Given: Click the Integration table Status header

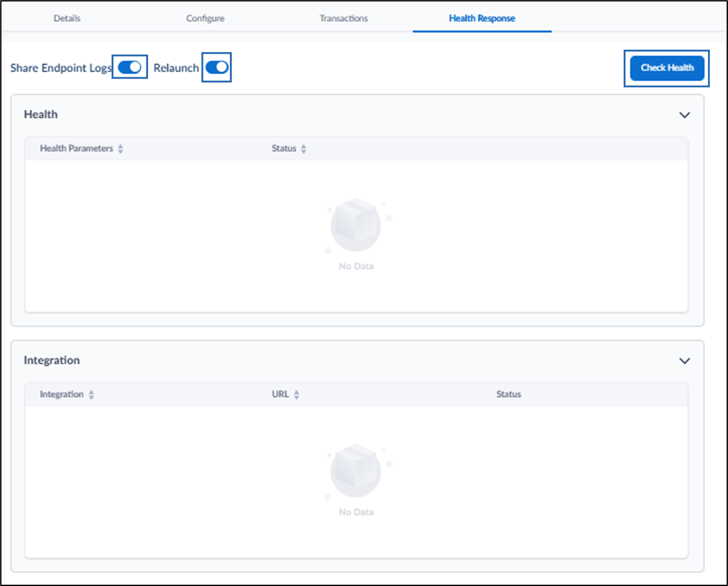Looking at the screenshot, I should [508, 394].
